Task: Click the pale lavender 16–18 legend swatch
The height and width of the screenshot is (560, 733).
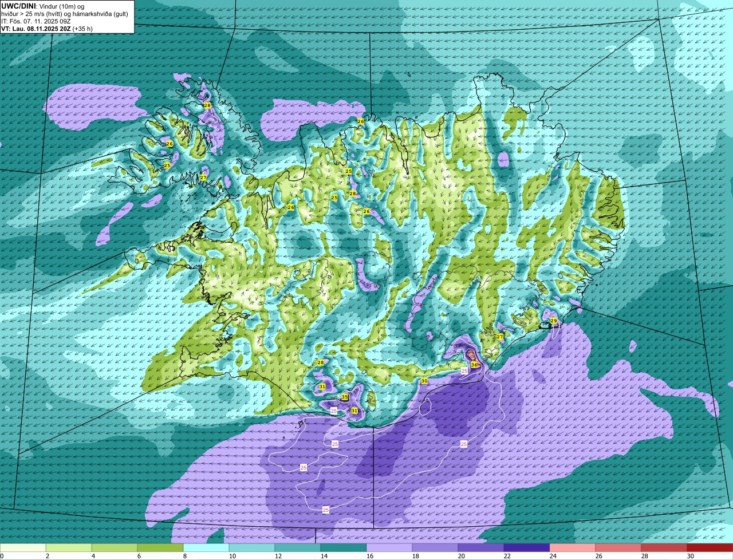Action: point(389,548)
